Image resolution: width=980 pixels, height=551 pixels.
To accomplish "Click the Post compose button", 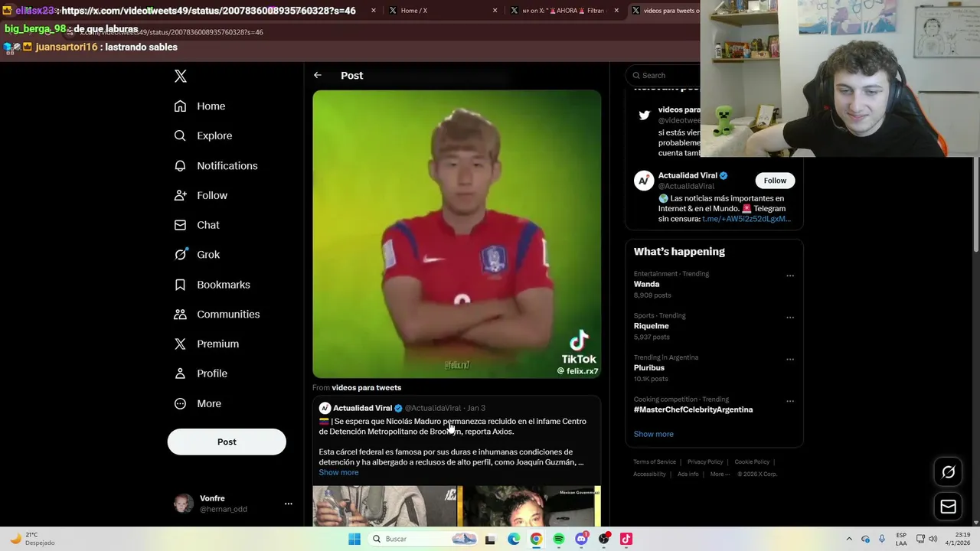I will pyautogui.click(x=227, y=442).
